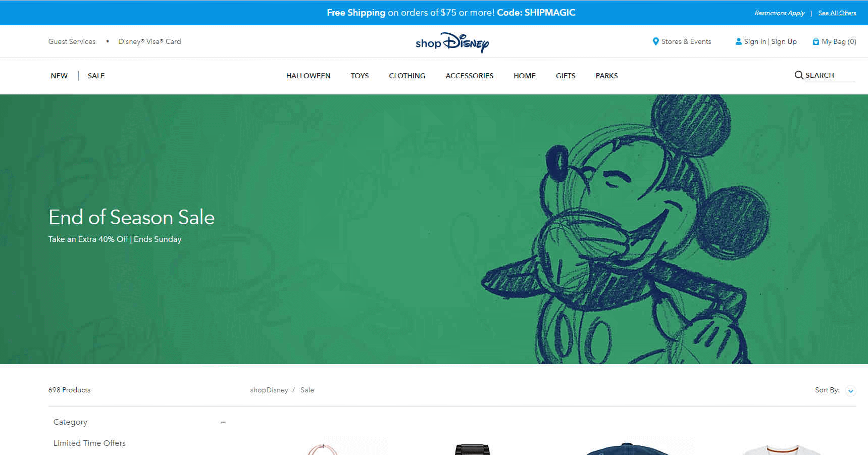
Task: Click into the SEARCH input field
Action: 830,75
